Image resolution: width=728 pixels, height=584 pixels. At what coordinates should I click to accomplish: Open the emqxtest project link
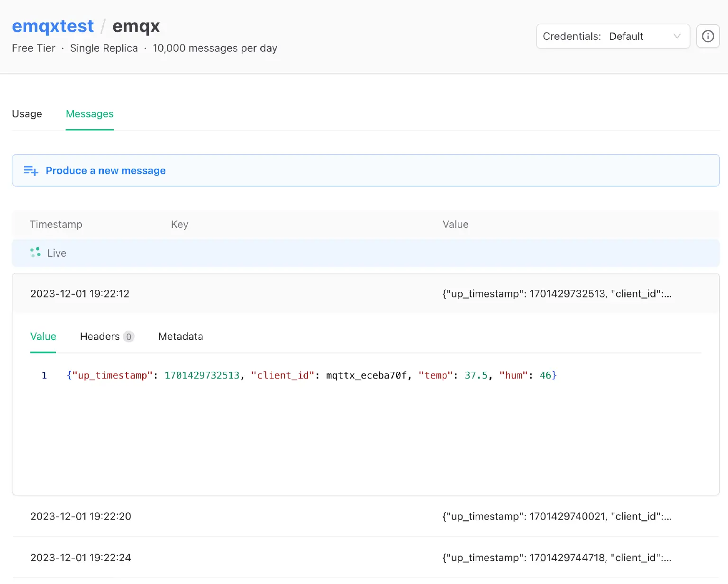[x=53, y=26]
